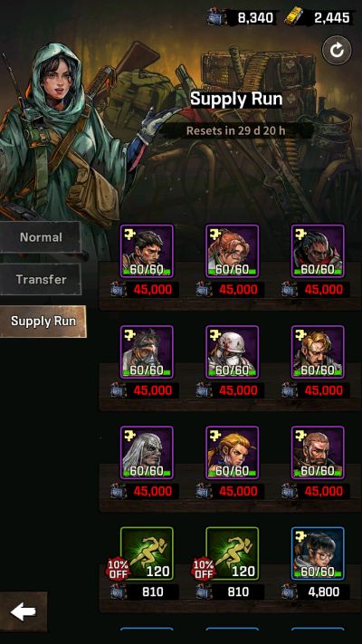This screenshot has height=644, width=362.
Task: Pick the white-haired masked survivor fragment
Action: (147, 453)
